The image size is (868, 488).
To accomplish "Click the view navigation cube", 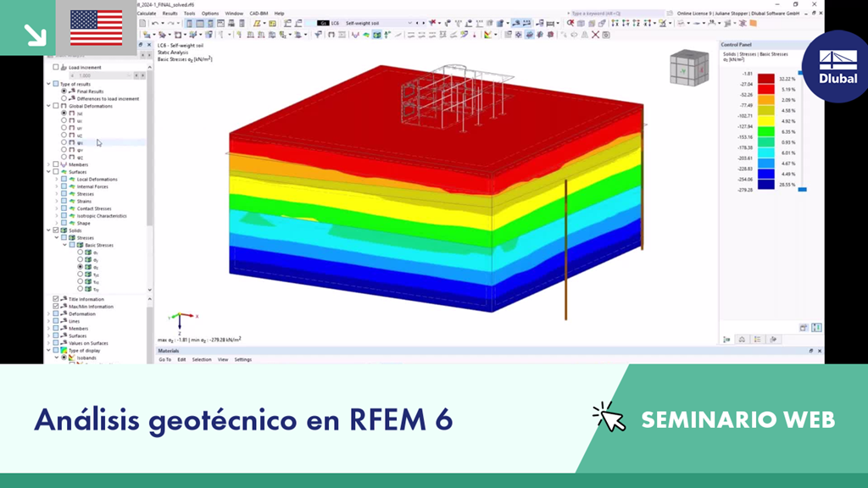I will click(x=689, y=68).
